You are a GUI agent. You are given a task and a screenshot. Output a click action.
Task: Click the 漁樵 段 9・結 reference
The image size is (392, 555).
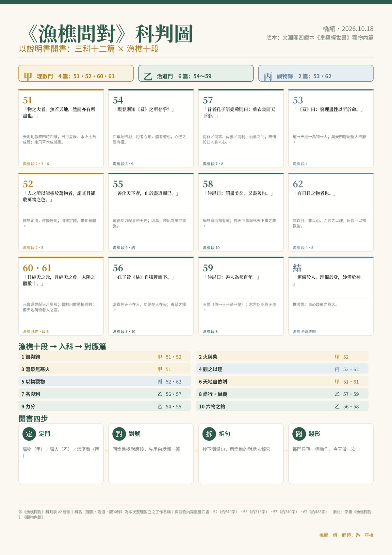click(x=124, y=248)
